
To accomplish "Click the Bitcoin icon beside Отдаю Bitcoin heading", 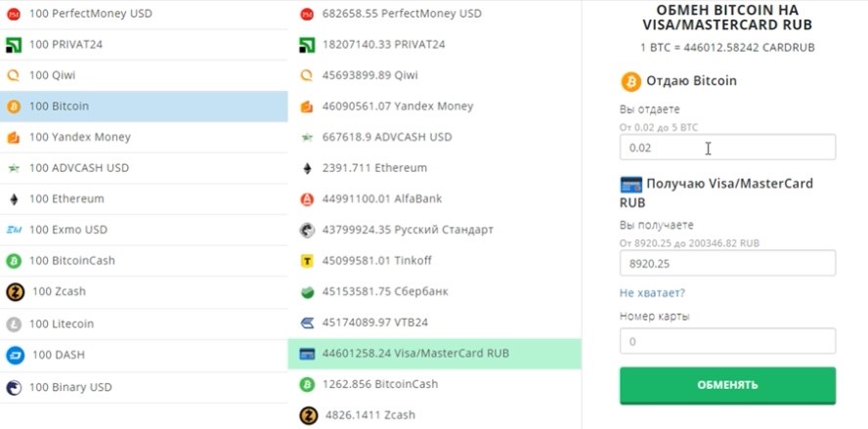I will click(631, 81).
